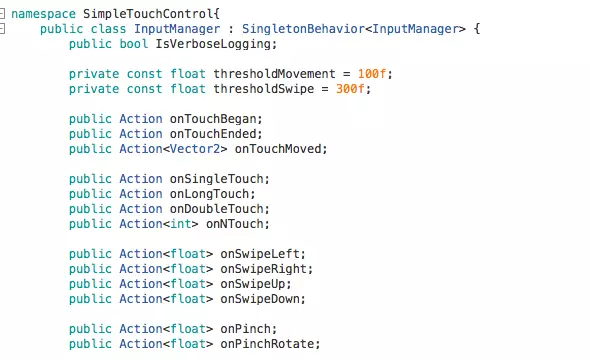
Task: Place cursor on thresholdMovement constant
Action: pos(274,74)
